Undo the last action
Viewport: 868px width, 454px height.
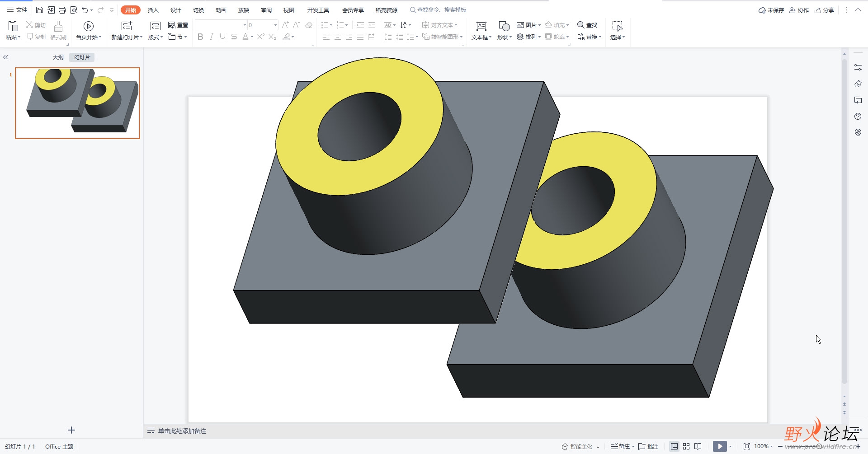click(x=85, y=10)
